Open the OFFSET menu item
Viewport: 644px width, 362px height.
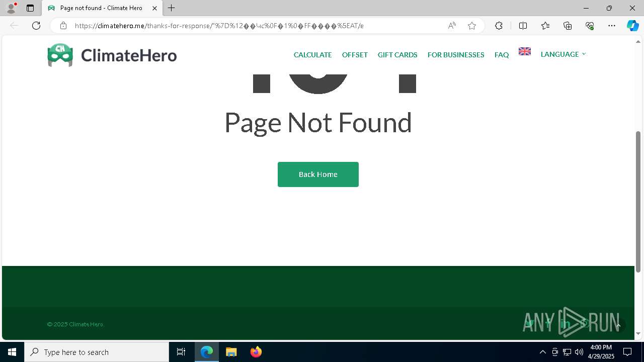tap(355, 55)
